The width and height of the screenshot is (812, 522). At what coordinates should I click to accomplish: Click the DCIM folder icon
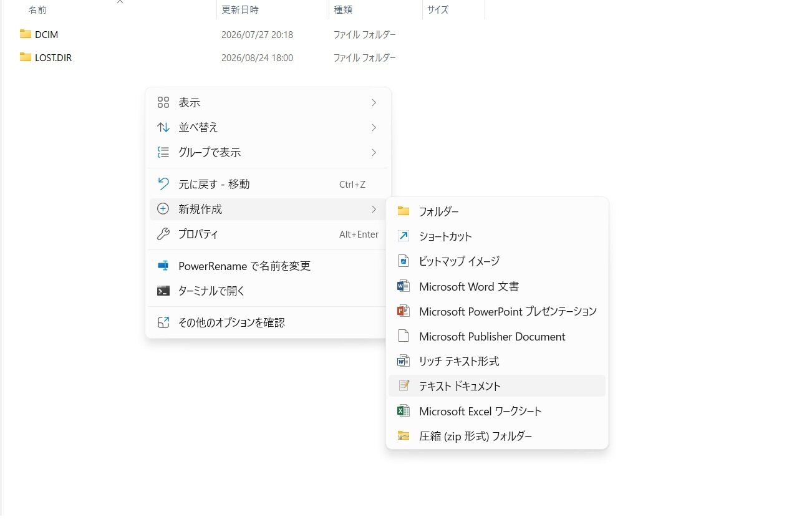click(x=26, y=34)
